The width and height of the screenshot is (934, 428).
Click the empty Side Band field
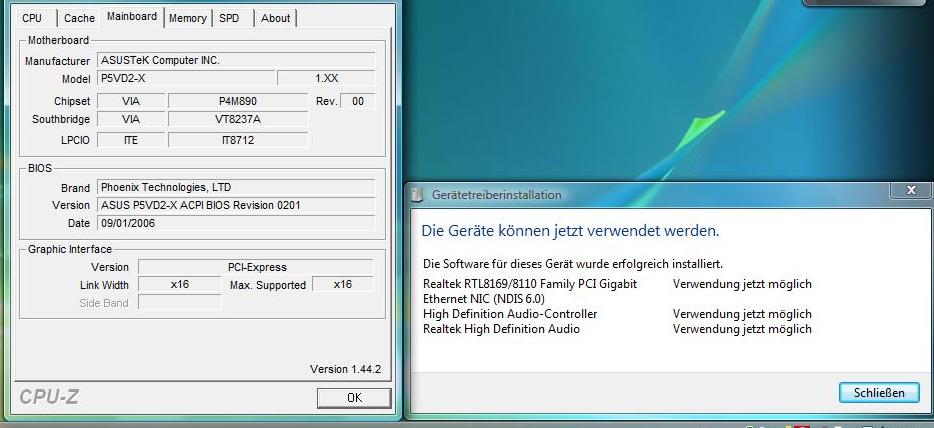coord(180,302)
